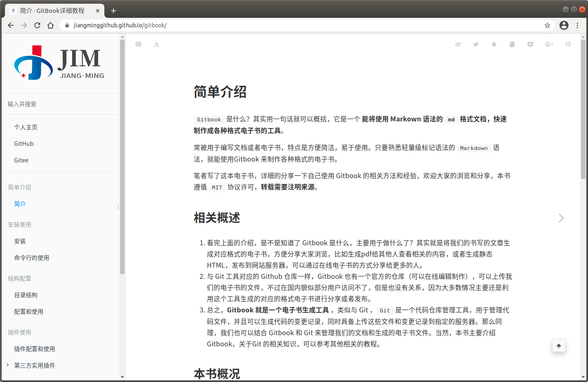Image resolution: width=588 pixels, height=382 pixels.
Task: Click the 结构配置 section header
Action: click(x=19, y=278)
